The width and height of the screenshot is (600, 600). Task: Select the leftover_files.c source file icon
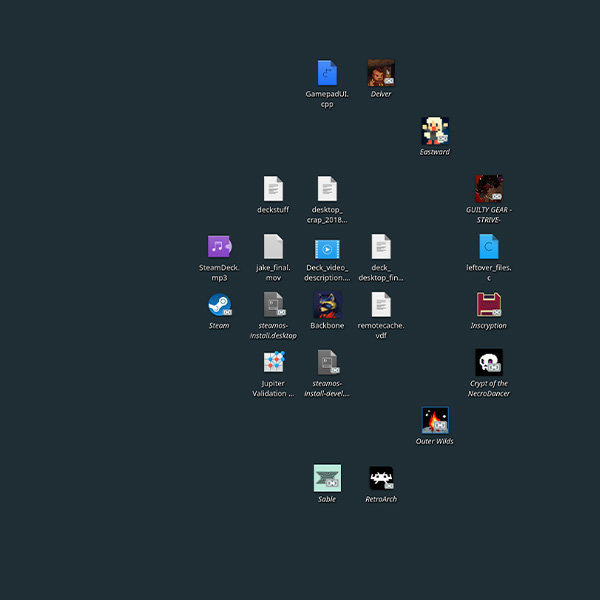coord(489,246)
